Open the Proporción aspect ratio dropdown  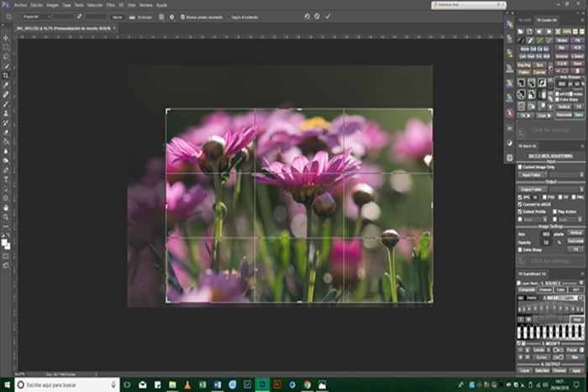pos(32,16)
